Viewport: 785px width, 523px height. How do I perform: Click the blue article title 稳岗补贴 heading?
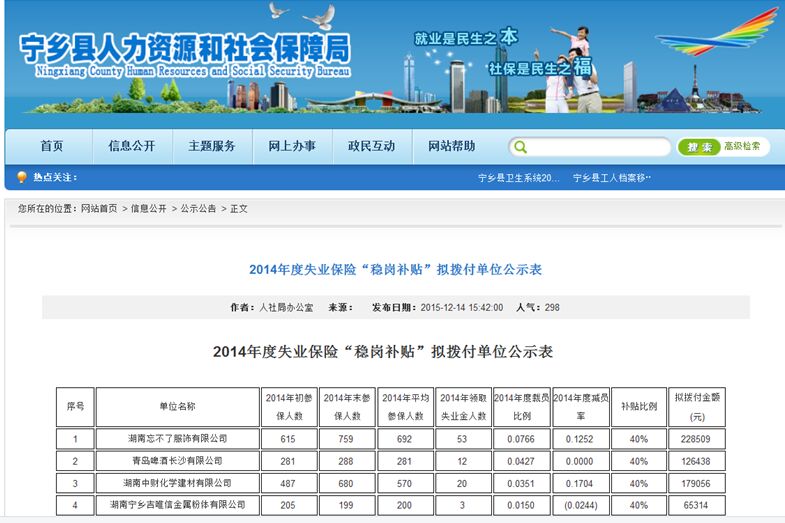(x=395, y=270)
